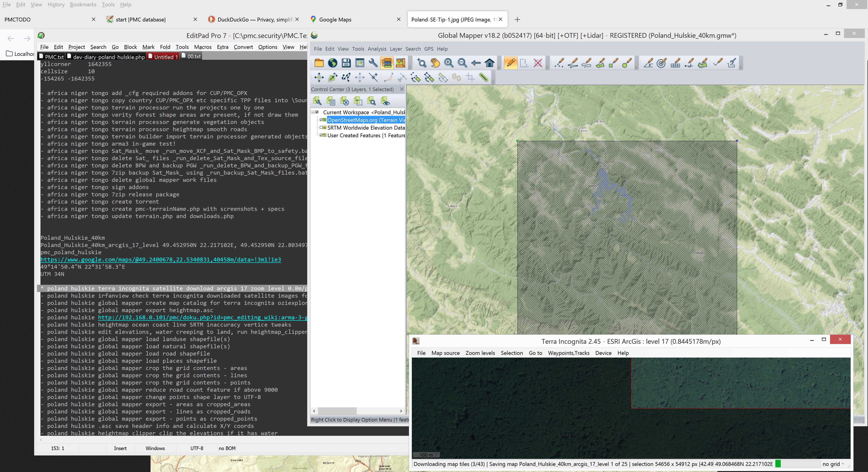This screenshot has width=868, height=472.
Task: Open the Convert menu in EditPad Pro
Action: [243, 47]
